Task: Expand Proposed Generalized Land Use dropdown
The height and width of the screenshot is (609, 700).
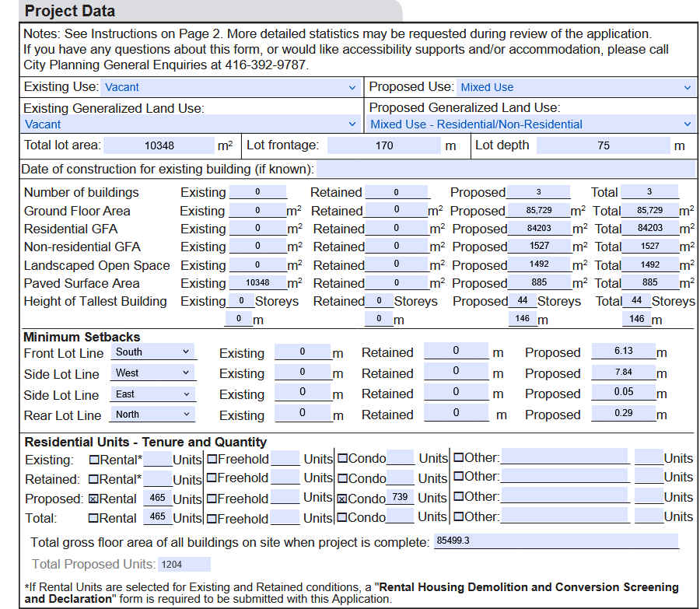Action: [x=531, y=124]
